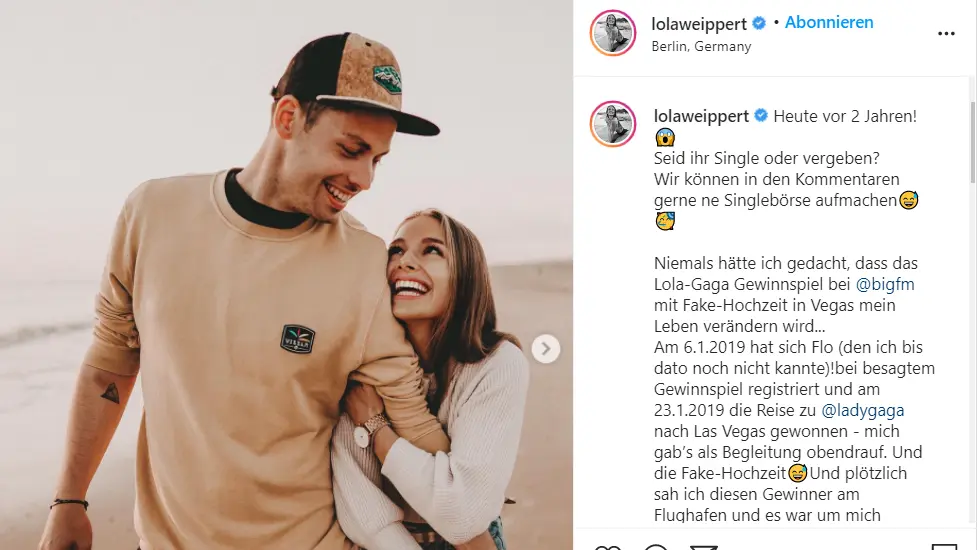The width and height of the screenshot is (977, 550).
Task: Show the next photo with the arrow
Action: [x=545, y=348]
